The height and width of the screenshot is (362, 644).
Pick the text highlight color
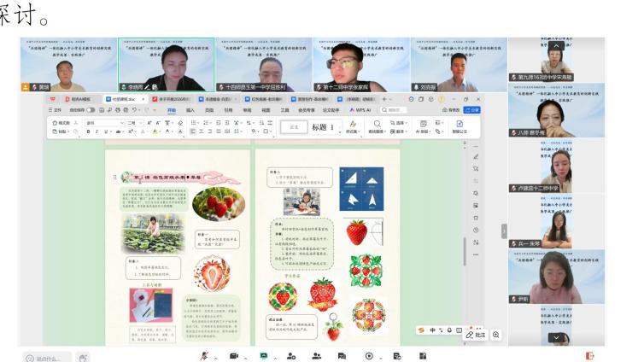click(155, 131)
